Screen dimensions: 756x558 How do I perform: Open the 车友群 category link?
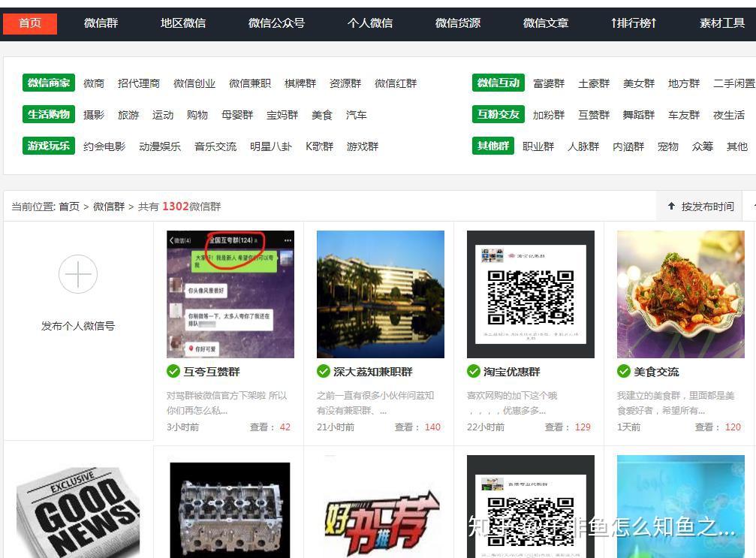click(684, 115)
